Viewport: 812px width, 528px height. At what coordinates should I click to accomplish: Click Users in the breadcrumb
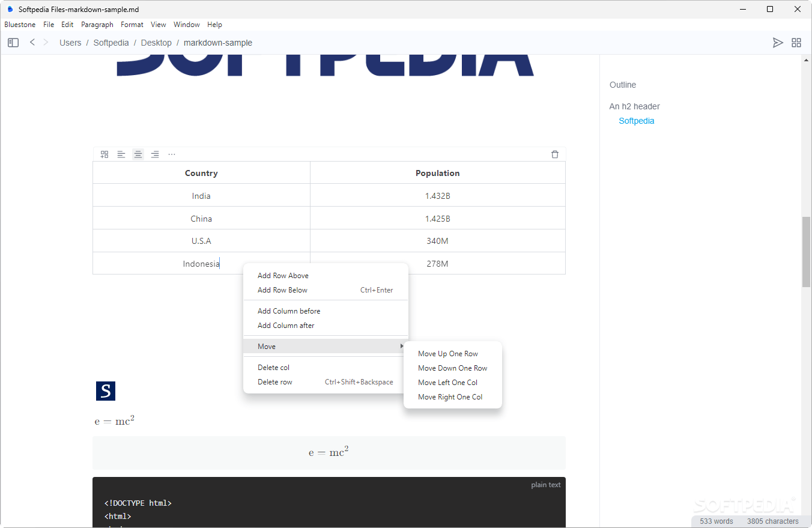pos(70,43)
